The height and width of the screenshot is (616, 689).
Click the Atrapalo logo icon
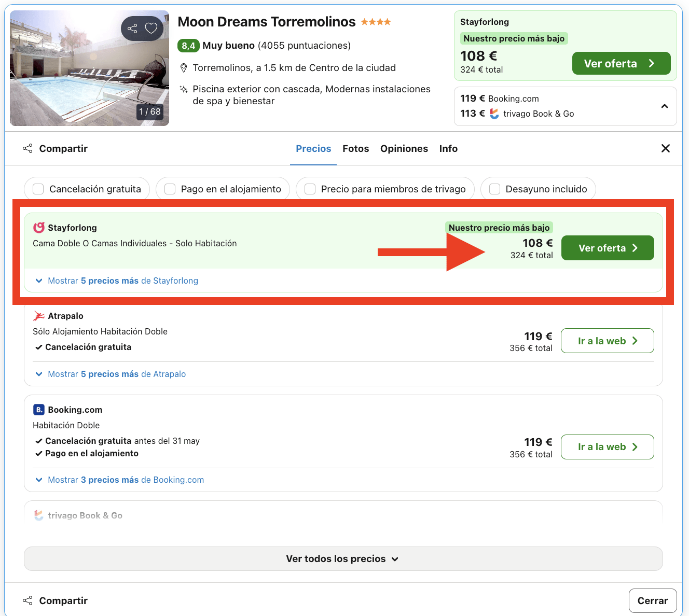38,315
